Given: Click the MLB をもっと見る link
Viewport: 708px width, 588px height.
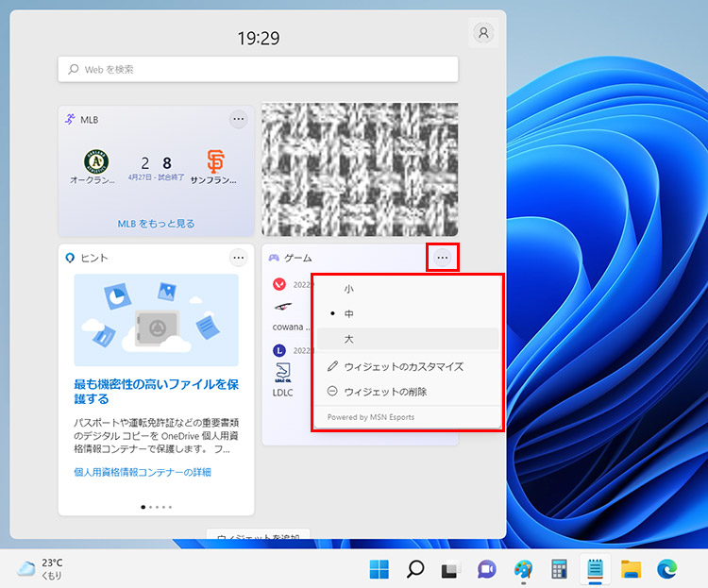Looking at the screenshot, I should (x=156, y=224).
